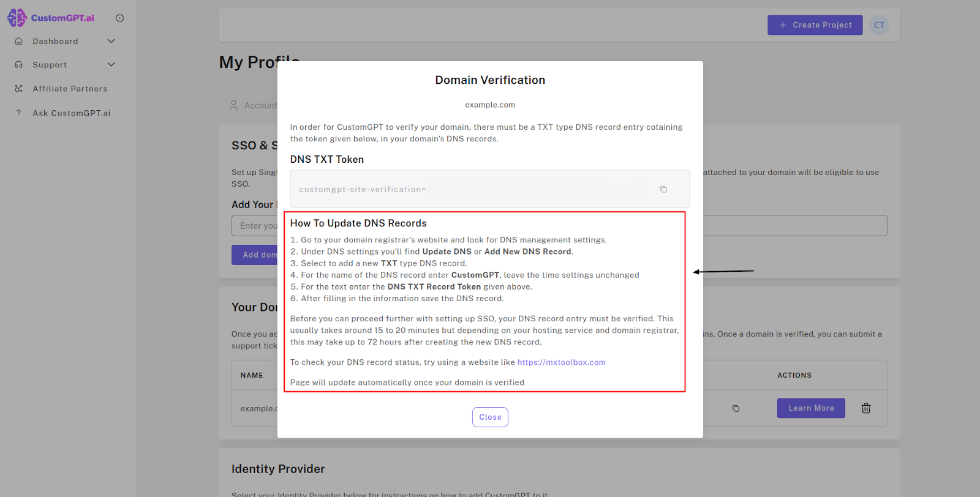Delete the example domain with trash icon
This screenshot has height=497, width=980.
866,408
